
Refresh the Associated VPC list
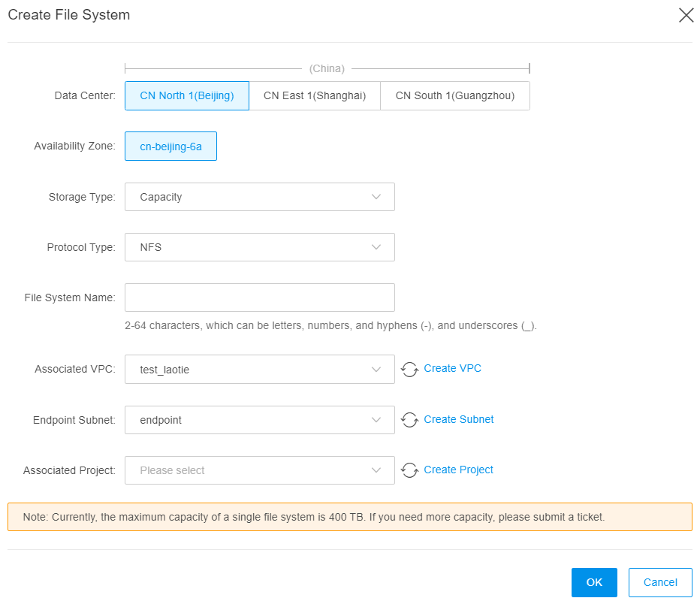409,369
